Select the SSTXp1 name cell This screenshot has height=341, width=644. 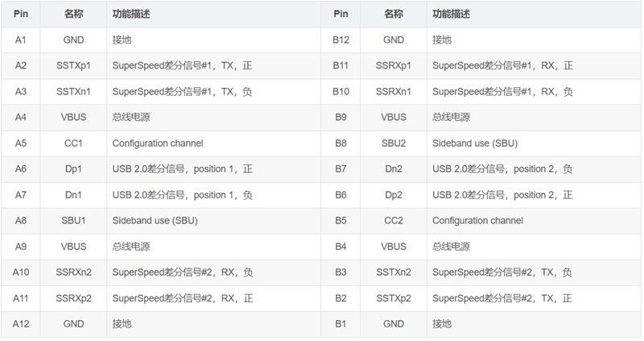(x=74, y=65)
